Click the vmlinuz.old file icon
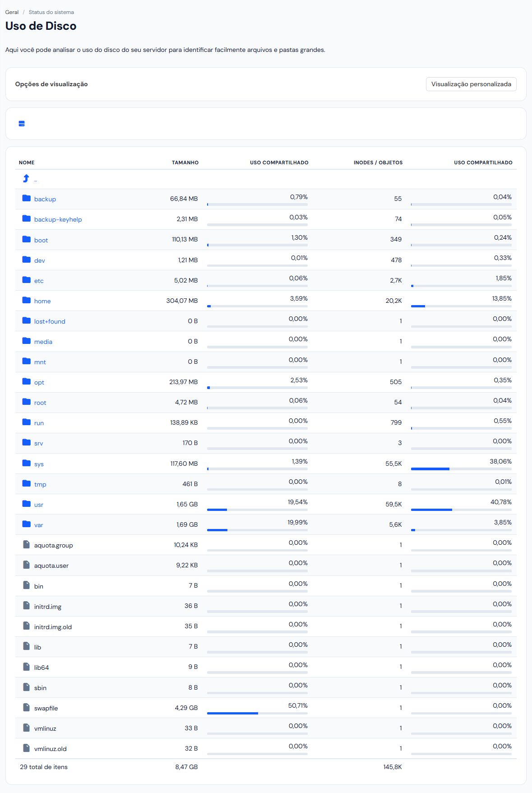This screenshot has height=793, width=532. (27, 748)
